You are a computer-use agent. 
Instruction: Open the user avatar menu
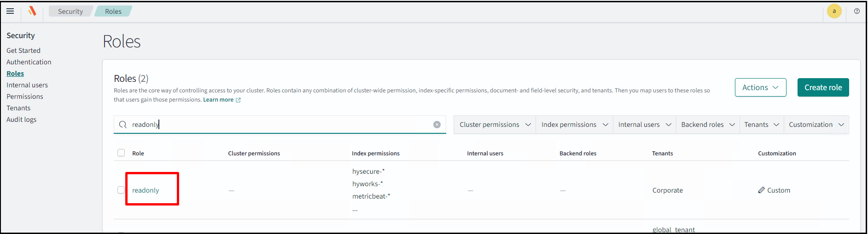coord(834,11)
